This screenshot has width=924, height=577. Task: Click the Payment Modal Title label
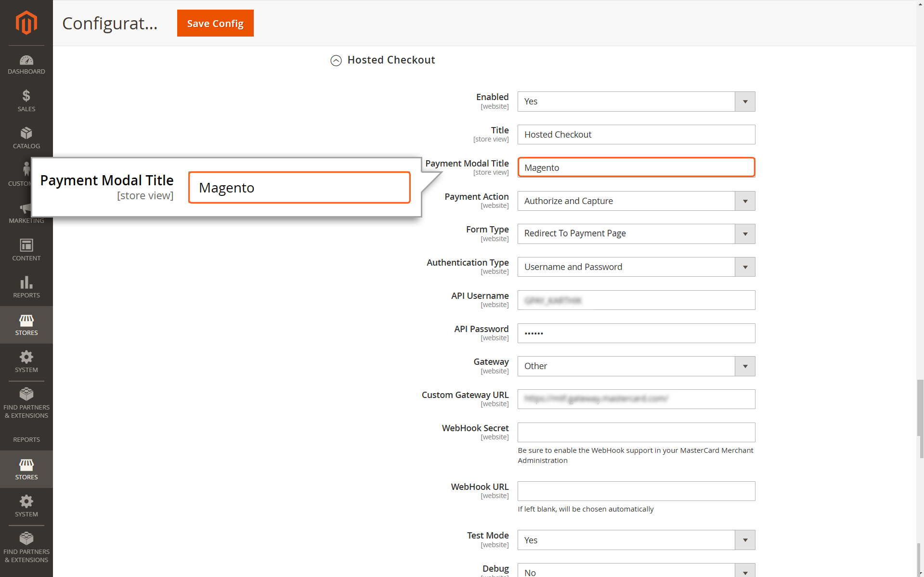467,164
